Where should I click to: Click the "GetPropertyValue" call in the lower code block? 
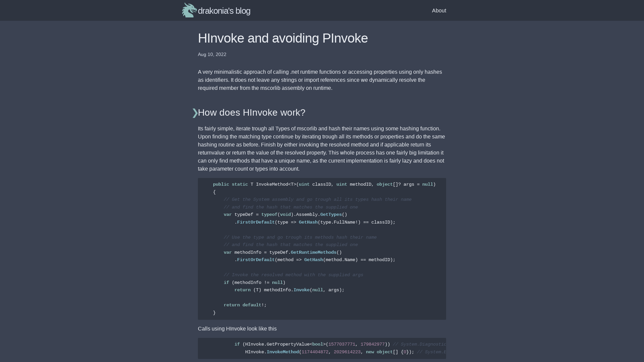click(288, 344)
